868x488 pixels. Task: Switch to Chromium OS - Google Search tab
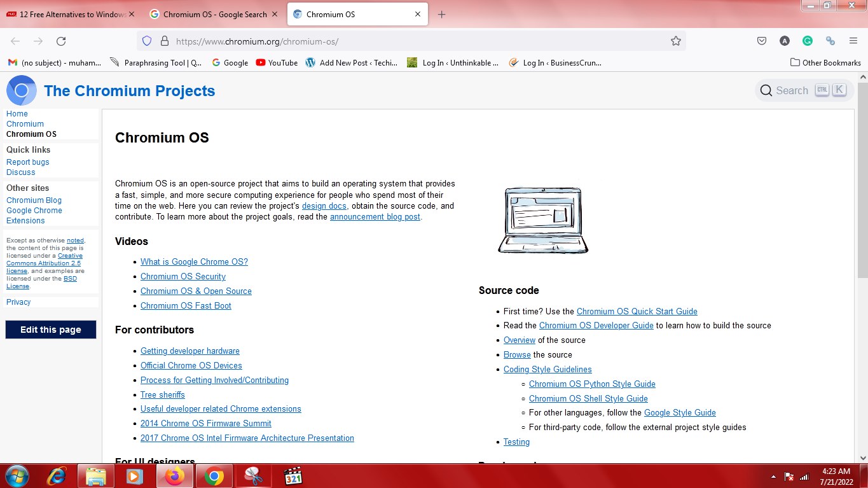click(x=215, y=14)
